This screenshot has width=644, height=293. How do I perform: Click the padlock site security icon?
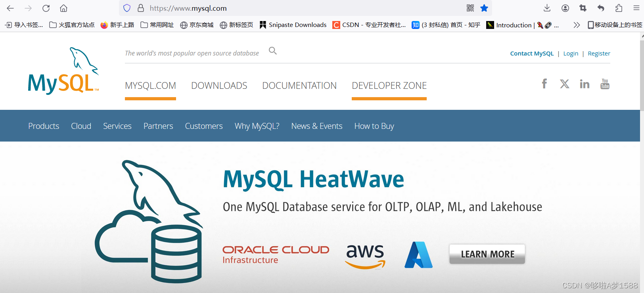point(140,8)
